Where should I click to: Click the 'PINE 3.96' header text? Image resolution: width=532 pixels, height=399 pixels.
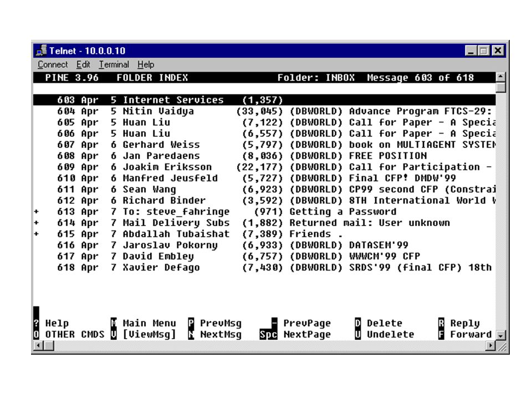[72, 78]
